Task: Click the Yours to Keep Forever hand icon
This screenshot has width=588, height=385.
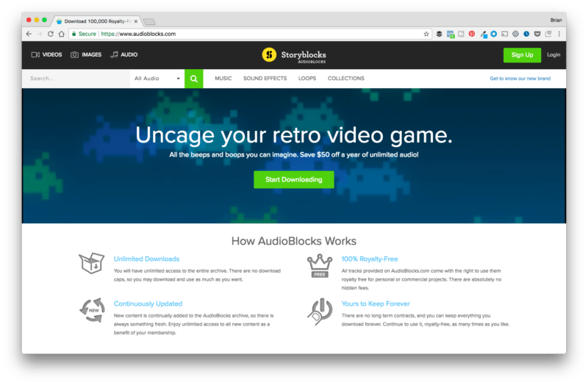Action: pyautogui.click(x=320, y=312)
